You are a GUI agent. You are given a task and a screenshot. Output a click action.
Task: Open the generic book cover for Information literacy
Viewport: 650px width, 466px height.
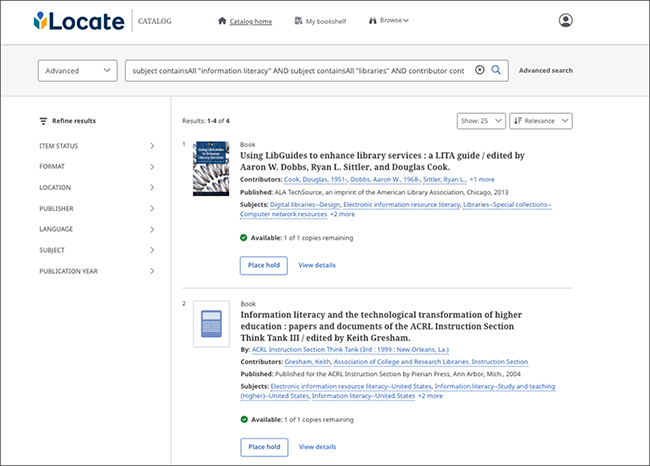coord(211,324)
